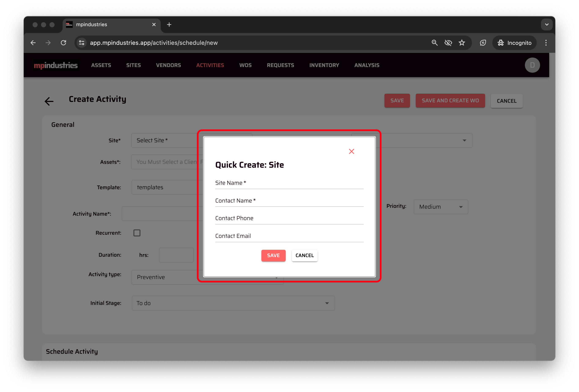Go to the ASSETS menu

101,65
